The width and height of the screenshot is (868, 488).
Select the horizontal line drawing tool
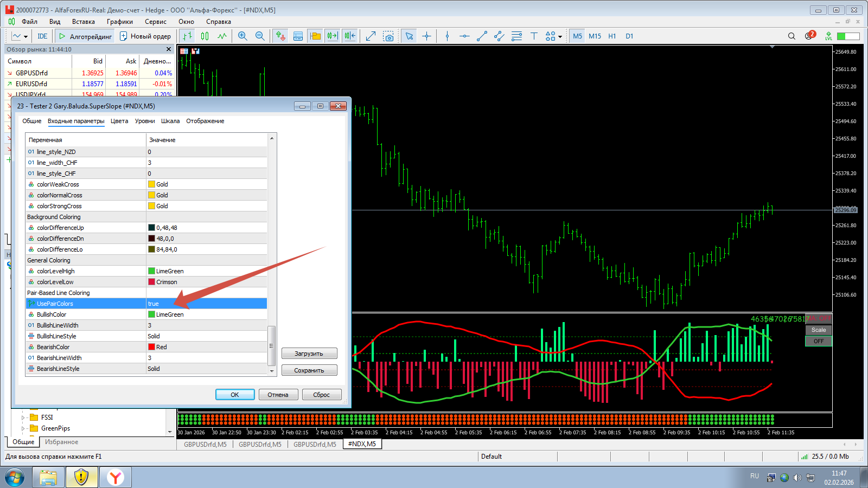coord(464,36)
